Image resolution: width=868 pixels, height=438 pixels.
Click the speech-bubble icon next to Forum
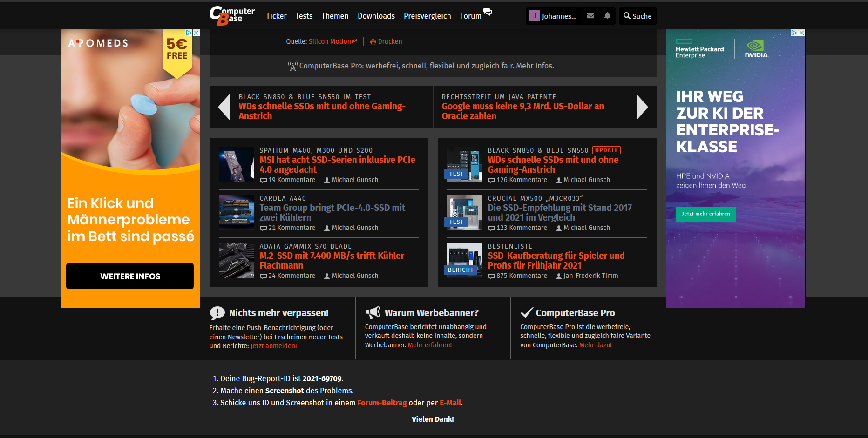pyautogui.click(x=488, y=12)
